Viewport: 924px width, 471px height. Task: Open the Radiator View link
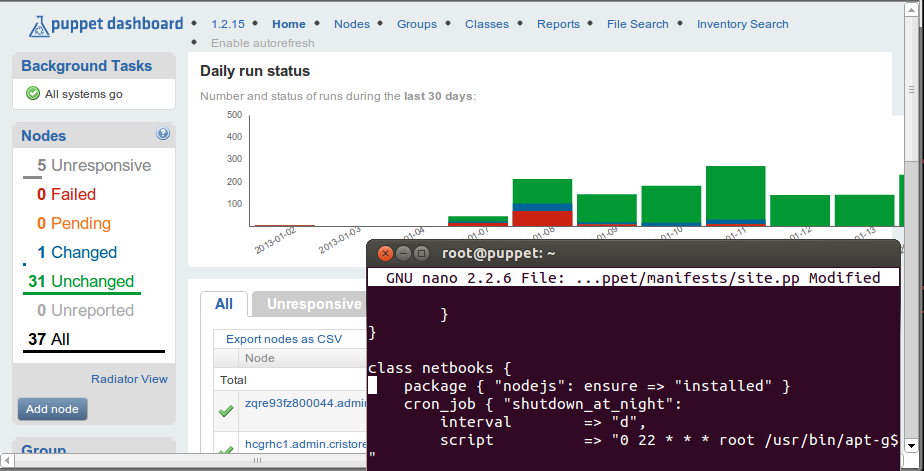coord(129,379)
